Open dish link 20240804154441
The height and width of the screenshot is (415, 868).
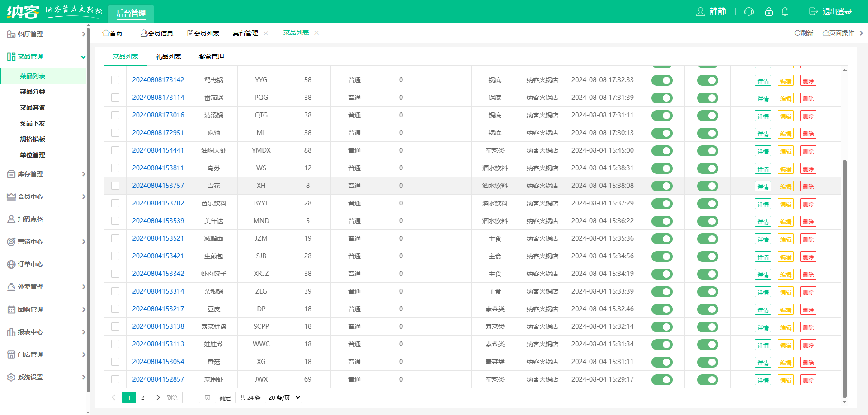click(x=158, y=150)
